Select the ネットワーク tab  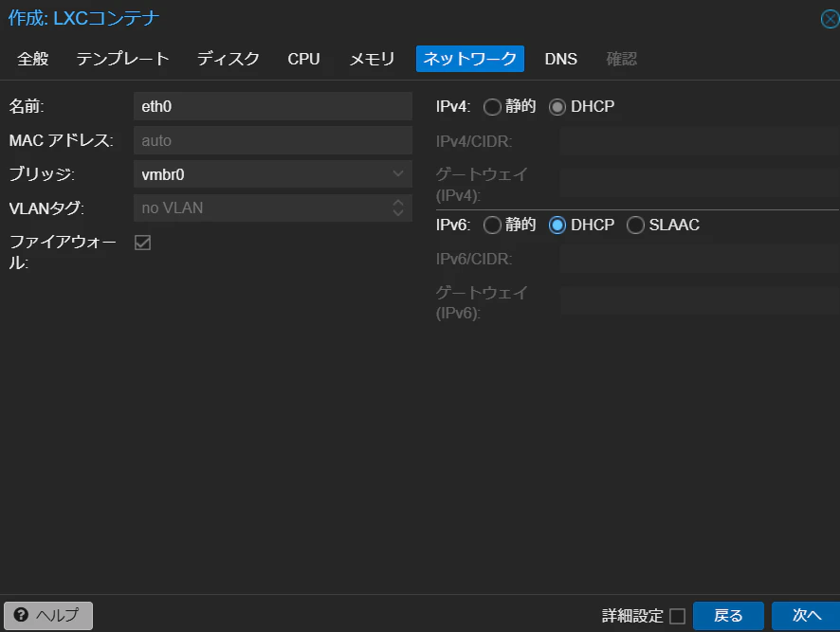click(x=470, y=59)
